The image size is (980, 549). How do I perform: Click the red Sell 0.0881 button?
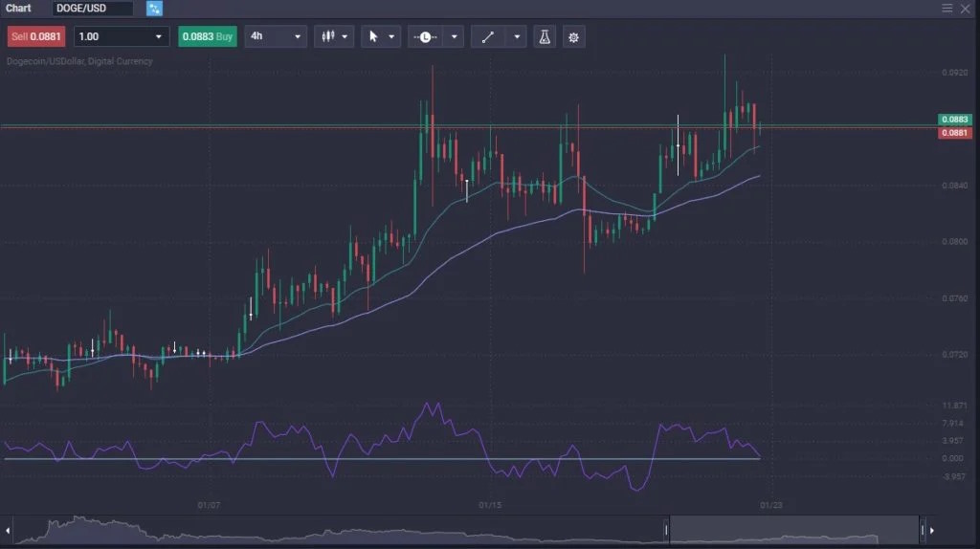33,36
